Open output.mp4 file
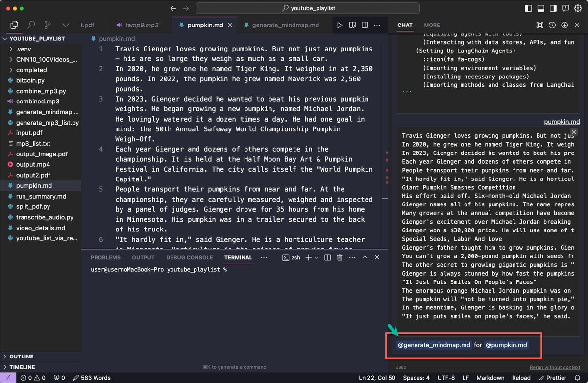The image size is (588, 383). (41, 165)
